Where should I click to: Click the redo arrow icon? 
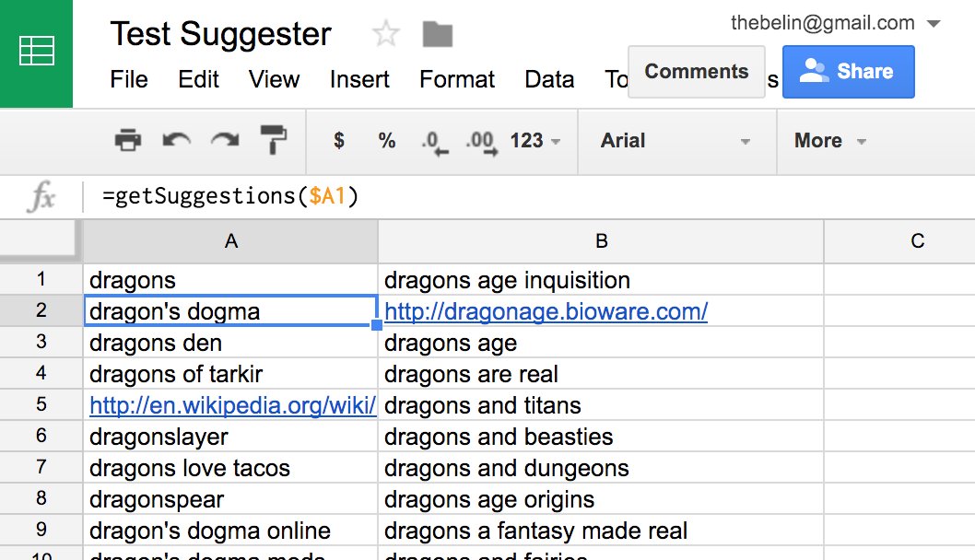click(x=225, y=141)
